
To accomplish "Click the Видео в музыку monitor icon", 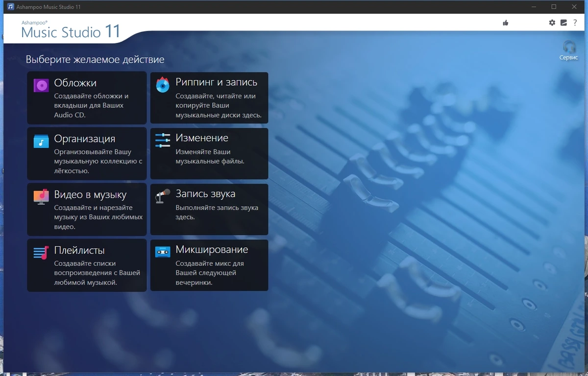I will (41, 196).
